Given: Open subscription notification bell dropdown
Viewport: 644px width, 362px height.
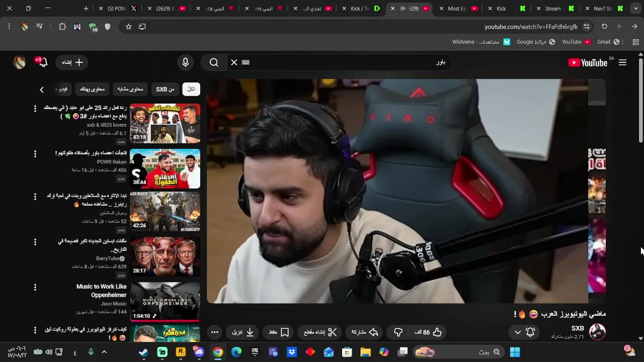Looking at the screenshot, I should pos(524,332).
